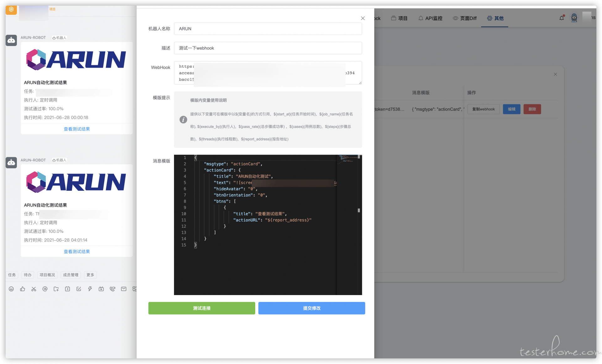Image resolution: width=602 pixels, height=364 pixels.
Task: Expand the 更多 options chip
Action: [x=90, y=275]
